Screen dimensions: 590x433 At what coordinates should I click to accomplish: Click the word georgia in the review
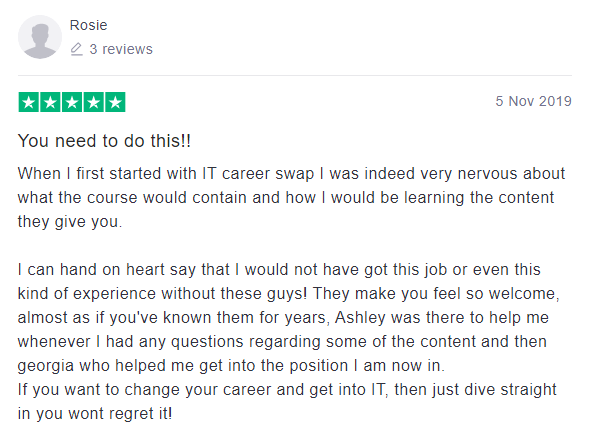[46, 366]
